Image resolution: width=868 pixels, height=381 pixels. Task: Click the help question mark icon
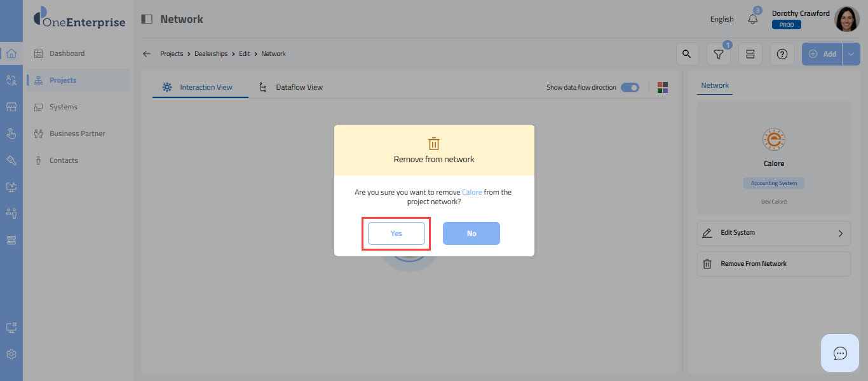782,54
